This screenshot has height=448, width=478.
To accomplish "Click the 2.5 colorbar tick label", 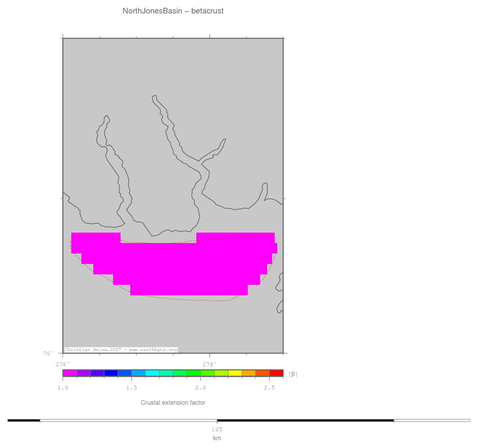I will (x=269, y=388).
